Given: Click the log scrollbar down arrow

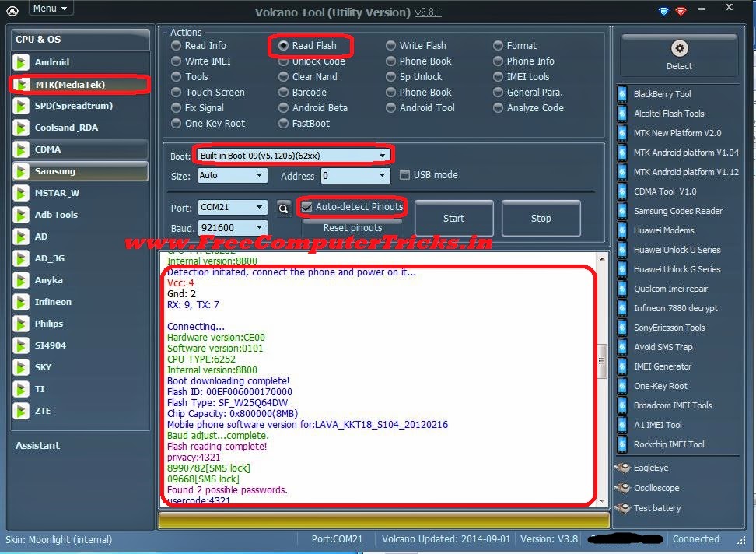Looking at the screenshot, I should click(x=602, y=501).
